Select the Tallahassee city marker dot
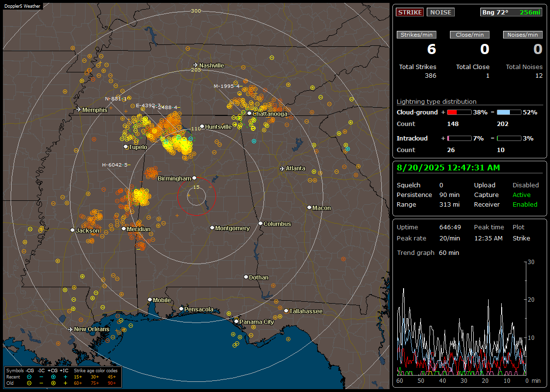This screenshot has width=550, height=392. click(x=286, y=311)
